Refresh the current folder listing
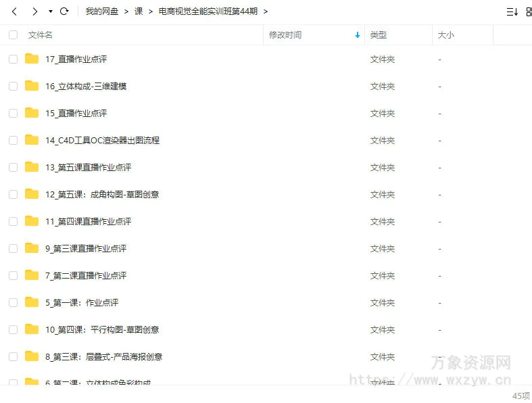 (x=64, y=11)
